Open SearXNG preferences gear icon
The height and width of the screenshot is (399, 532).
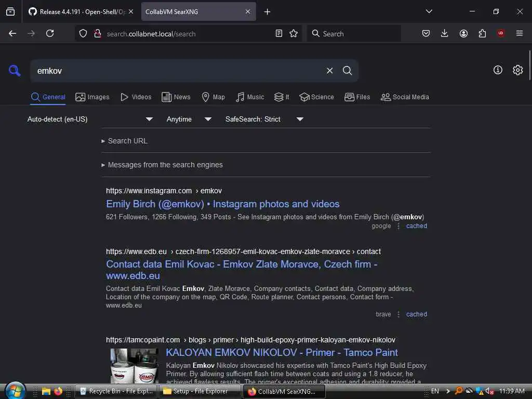(x=518, y=70)
